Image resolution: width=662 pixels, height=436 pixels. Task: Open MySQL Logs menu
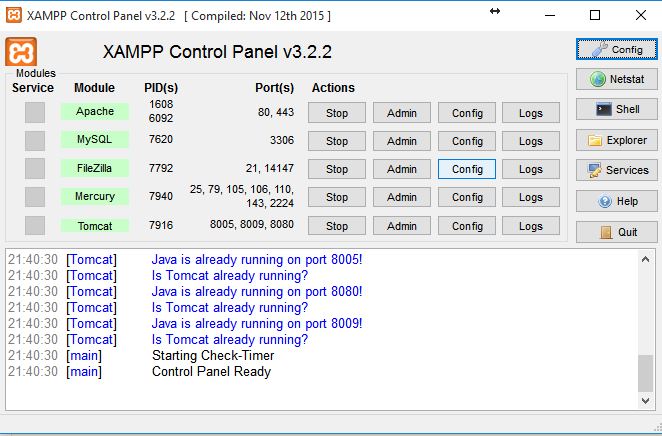click(x=531, y=141)
